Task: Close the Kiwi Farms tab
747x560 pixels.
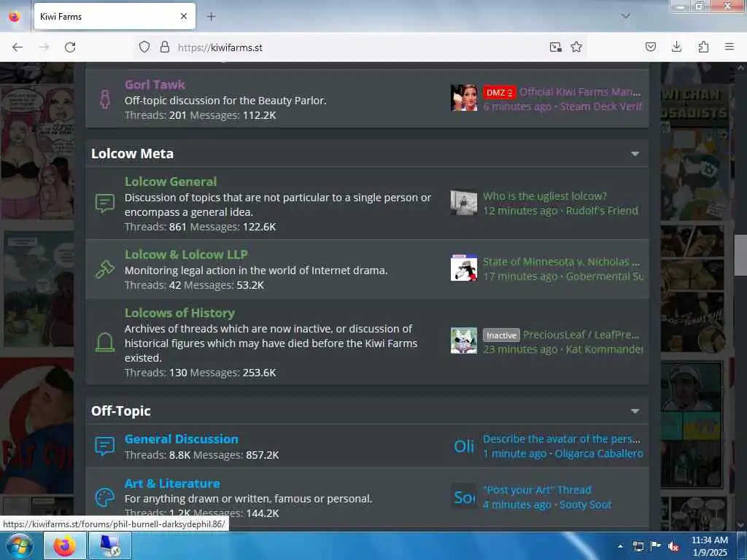Action: tap(184, 17)
